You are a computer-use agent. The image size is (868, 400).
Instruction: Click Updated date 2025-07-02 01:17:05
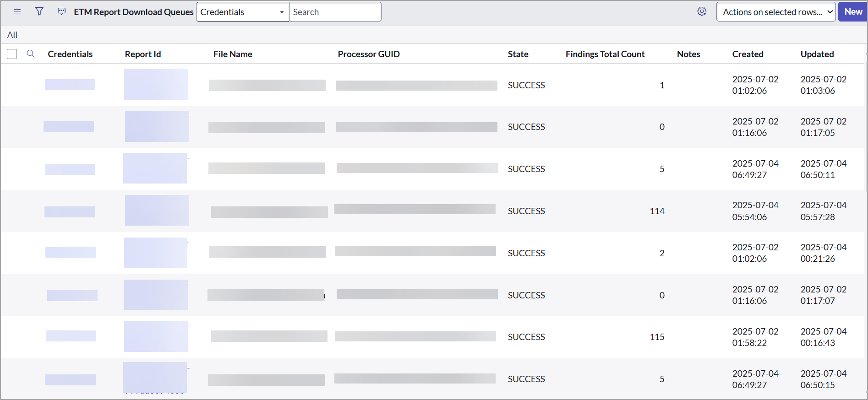point(824,127)
